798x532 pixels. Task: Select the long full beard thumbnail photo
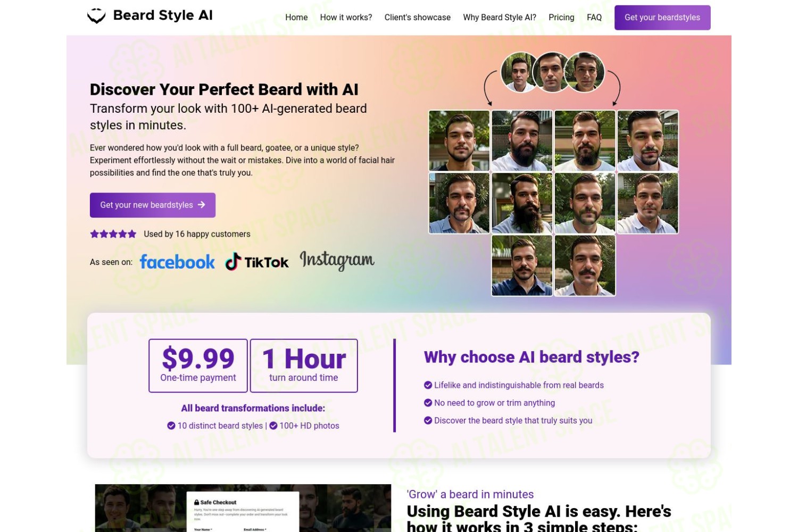522,203
